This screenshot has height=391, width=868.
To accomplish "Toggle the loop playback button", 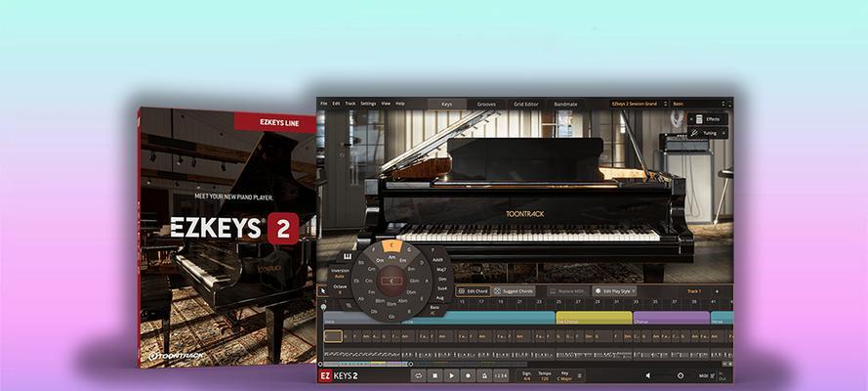I will 419,375.
